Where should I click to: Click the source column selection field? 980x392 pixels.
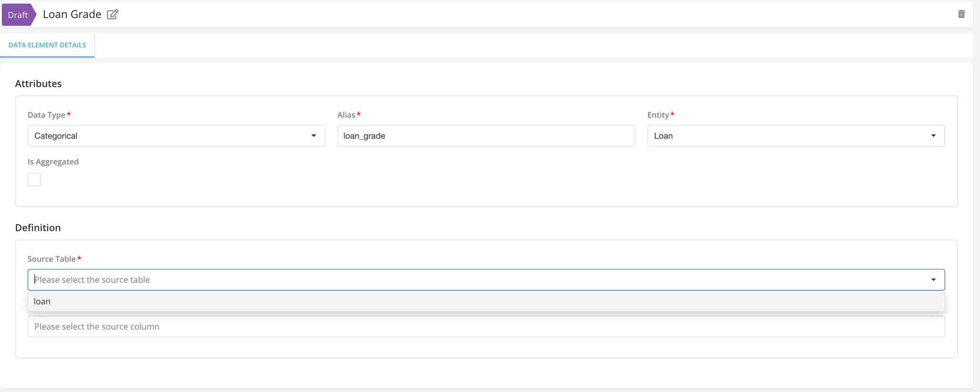coord(486,327)
